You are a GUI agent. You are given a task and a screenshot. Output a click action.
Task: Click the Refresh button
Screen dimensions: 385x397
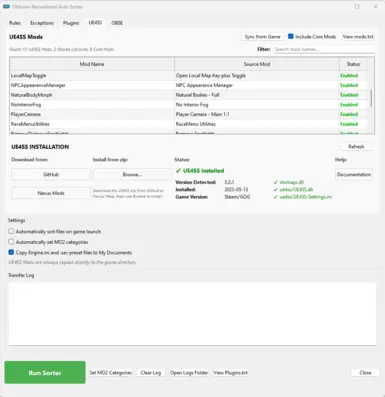pyautogui.click(x=356, y=147)
